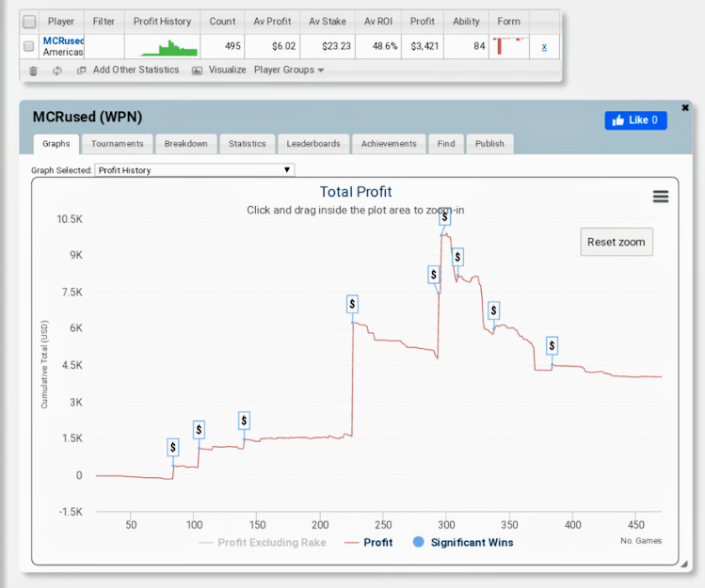Switch to the Tournaments tab
The height and width of the screenshot is (588, 705).
[x=117, y=144]
